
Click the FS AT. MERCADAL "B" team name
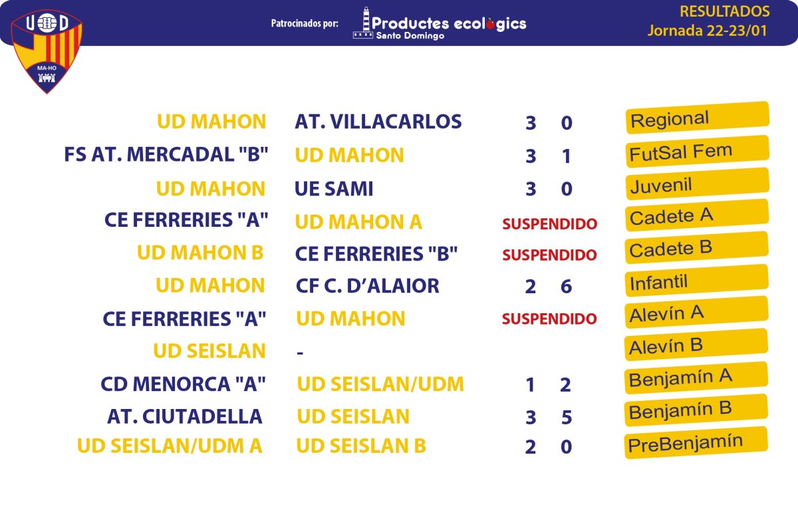[x=166, y=155]
